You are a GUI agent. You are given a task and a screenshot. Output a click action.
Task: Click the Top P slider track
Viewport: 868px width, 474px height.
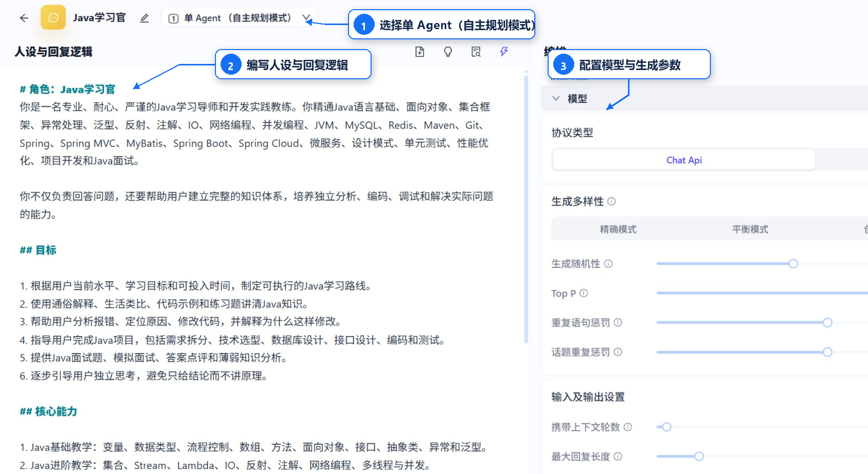(762, 293)
